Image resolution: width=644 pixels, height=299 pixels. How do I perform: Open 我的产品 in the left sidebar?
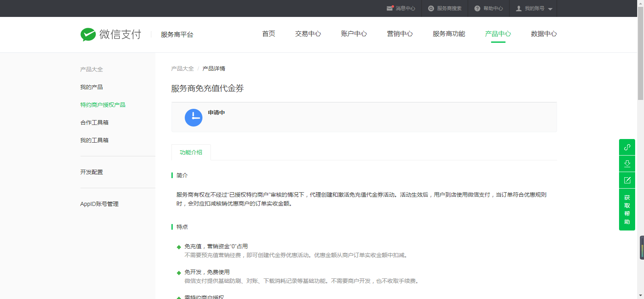click(91, 87)
